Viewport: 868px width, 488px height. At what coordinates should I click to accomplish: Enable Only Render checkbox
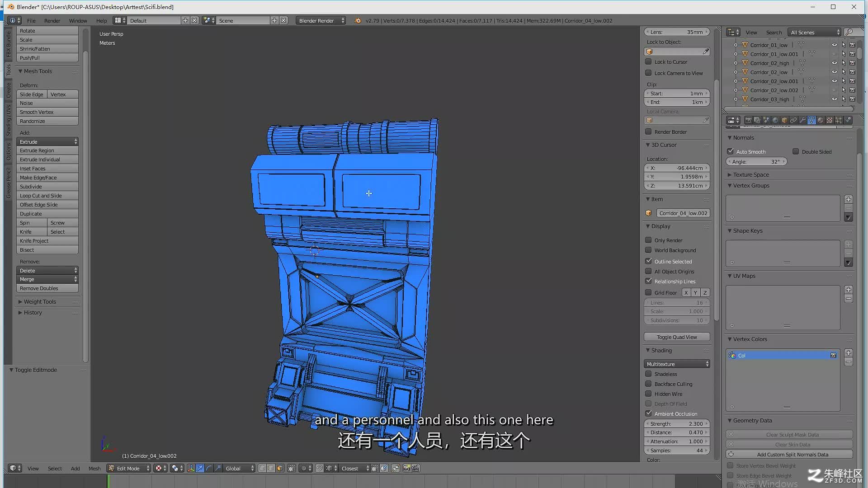point(648,240)
